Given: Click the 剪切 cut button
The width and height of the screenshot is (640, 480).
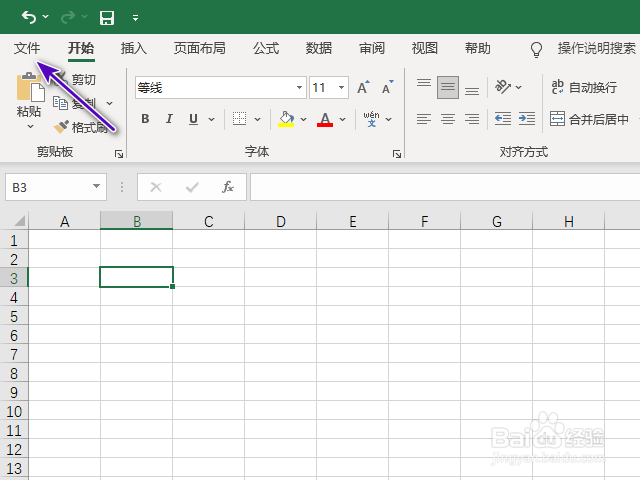Looking at the screenshot, I should tap(84, 79).
